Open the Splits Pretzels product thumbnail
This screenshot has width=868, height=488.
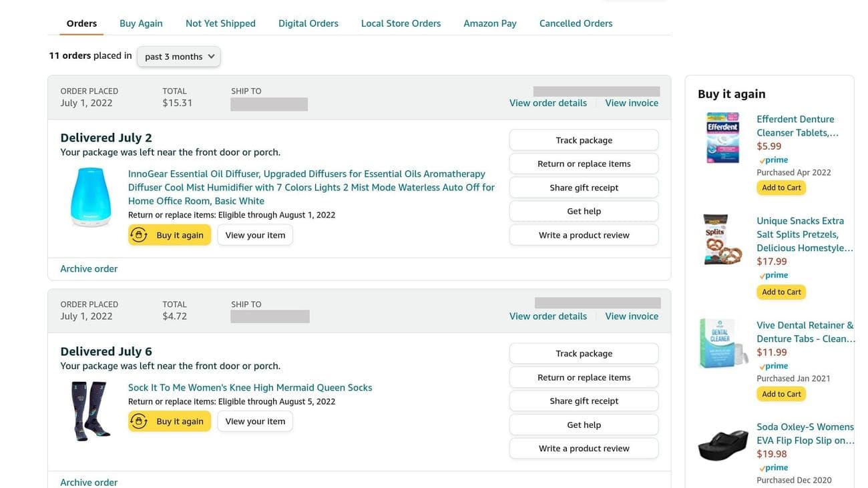pos(723,240)
